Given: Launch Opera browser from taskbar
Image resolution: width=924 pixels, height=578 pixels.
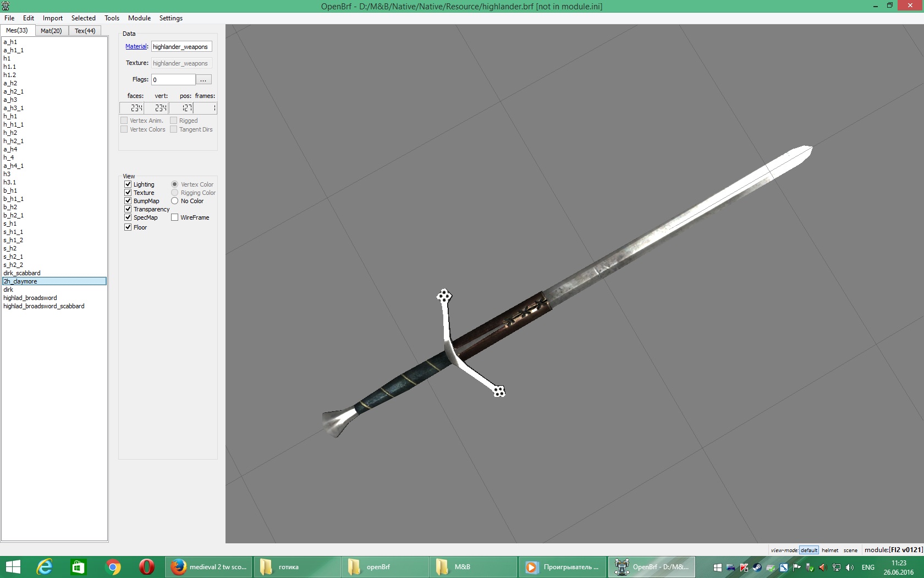Looking at the screenshot, I should (x=146, y=567).
